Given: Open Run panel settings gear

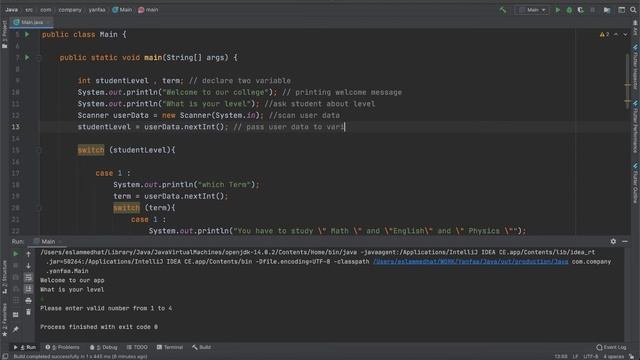Looking at the screenshot, I should 613,242.
